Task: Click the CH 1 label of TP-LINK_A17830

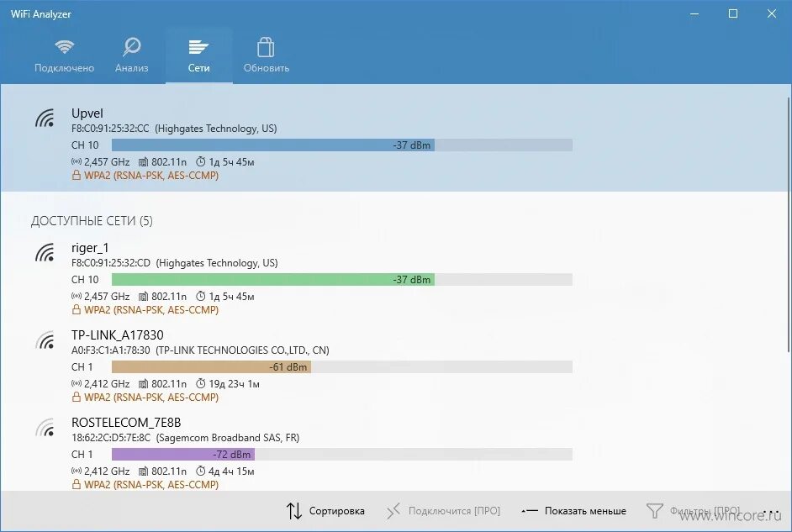Action: pyautogui.click(x=82, y=367)
